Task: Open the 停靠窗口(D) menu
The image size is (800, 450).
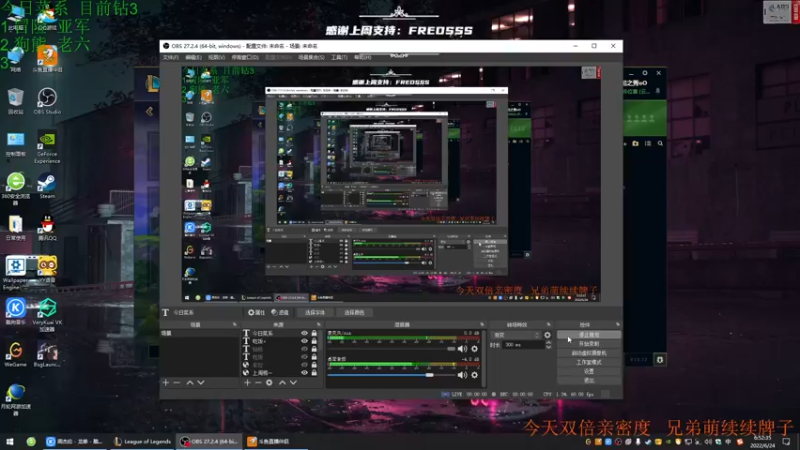Action: click(245, 57)
